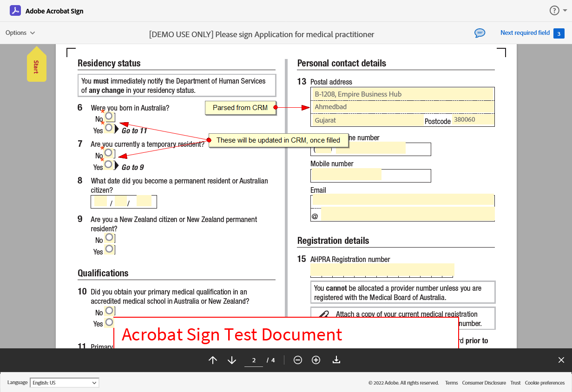Click the Adobe Acrobat Sign logo icon
572x392 pixels.
point(15,11)
